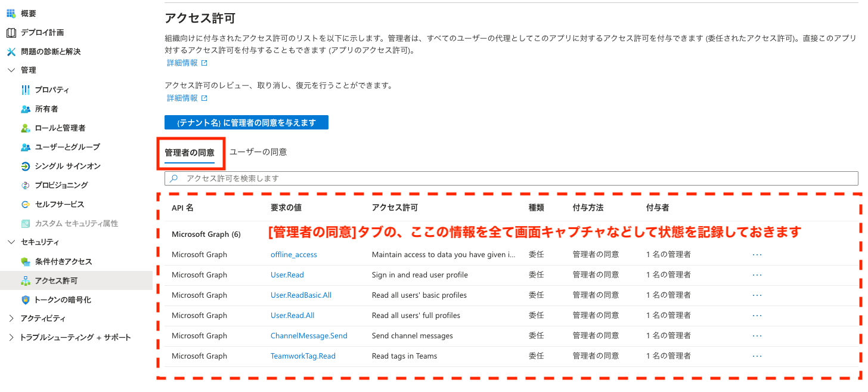This screenshot has width=868, height=392.
Task: Select the 管理者の同意 tab
Action: [x=190, y=153]
